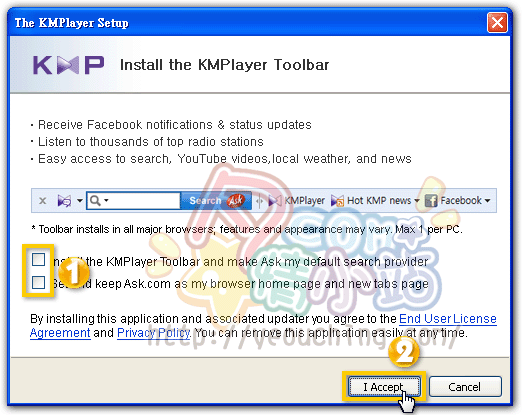Click the magnifier icon in search box
522x415 pixels.
tap(95, 201)
